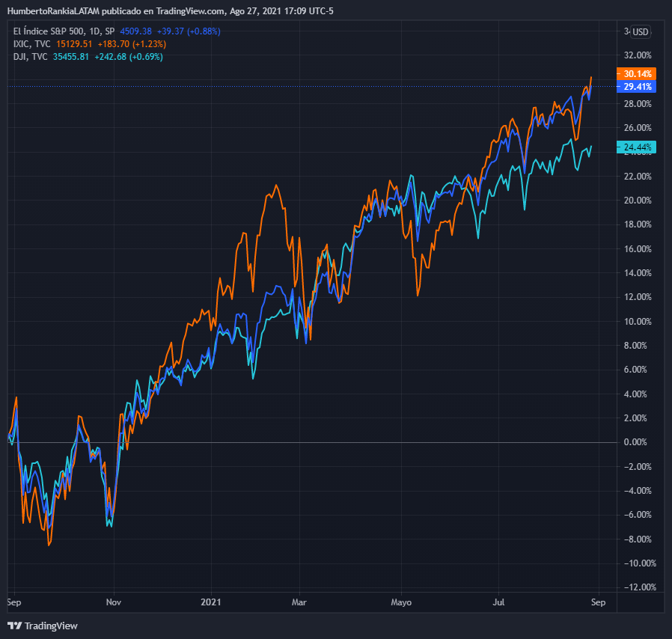The image size is (672, 639).
Task: Click the TradingView logo icon
Action: tap(14, 626)
